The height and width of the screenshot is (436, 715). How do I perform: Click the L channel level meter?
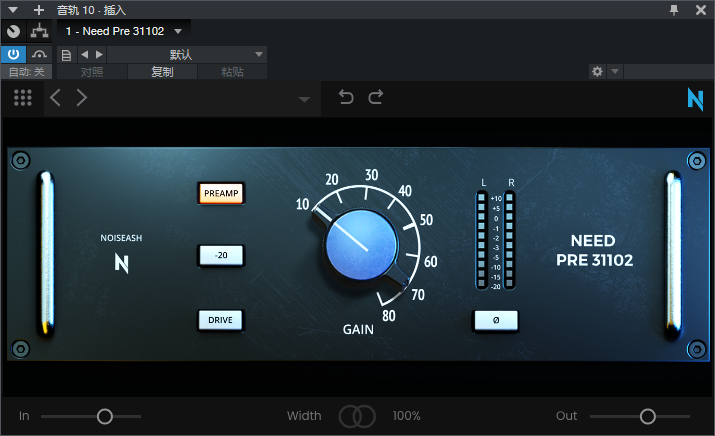click(x=482, y=240)
